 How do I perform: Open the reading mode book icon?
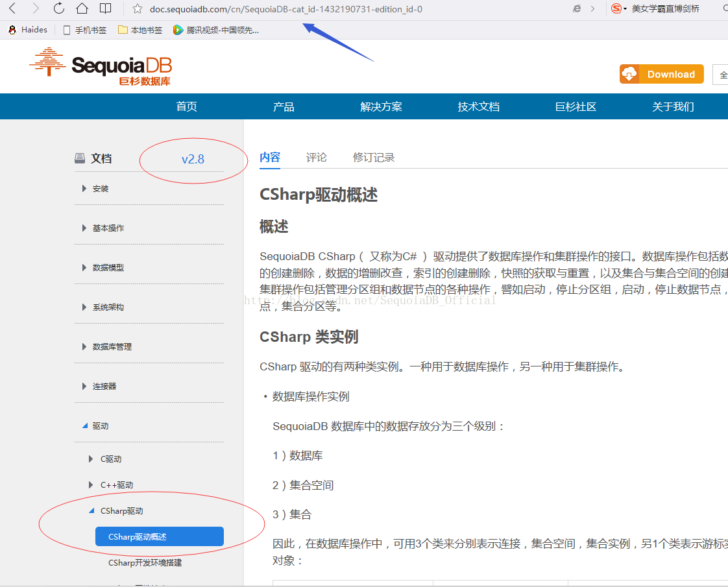tap(106, 8)
